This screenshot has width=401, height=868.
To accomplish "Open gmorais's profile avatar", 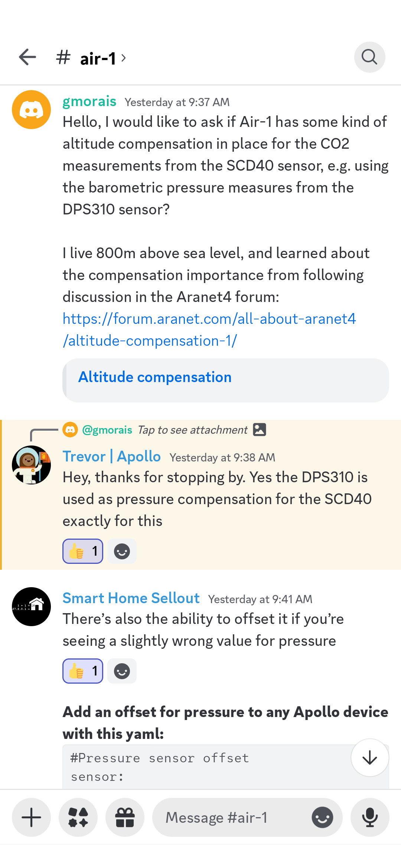I will click(x=32, y=110).
